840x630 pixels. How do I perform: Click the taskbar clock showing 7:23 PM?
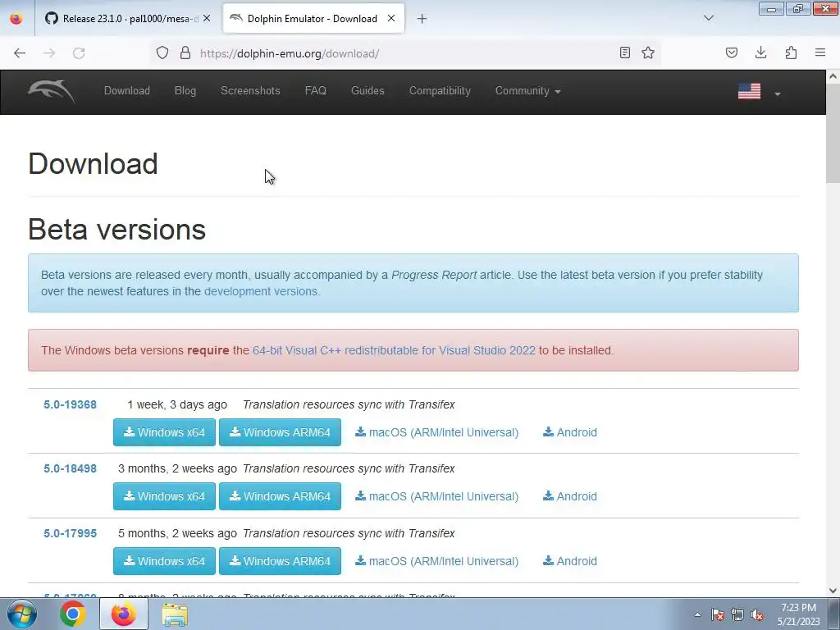799,614
